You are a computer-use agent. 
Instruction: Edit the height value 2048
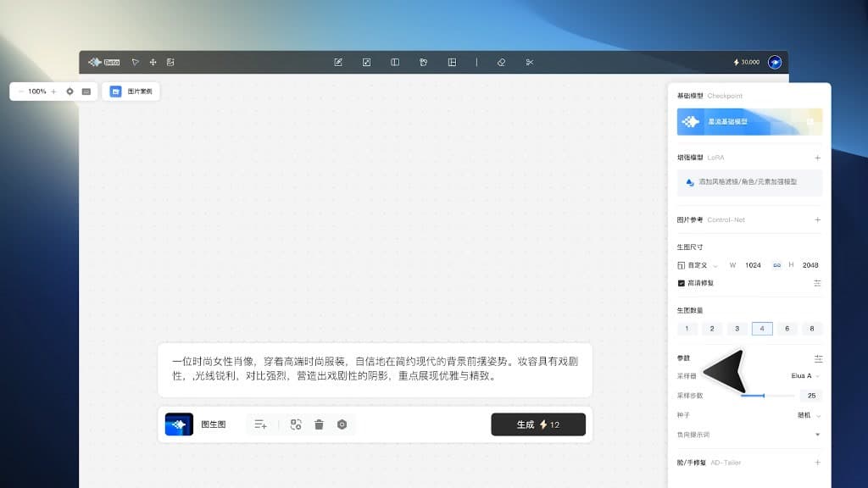810,265
